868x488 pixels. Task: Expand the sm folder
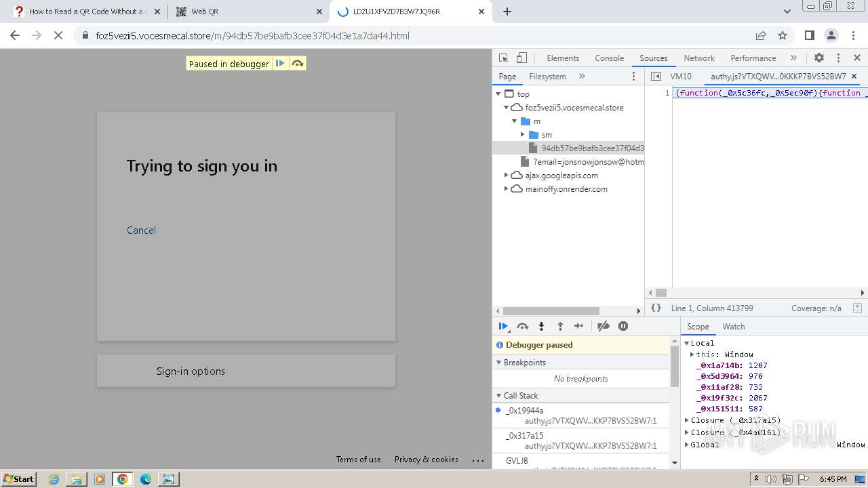click(x=522, y=135)
